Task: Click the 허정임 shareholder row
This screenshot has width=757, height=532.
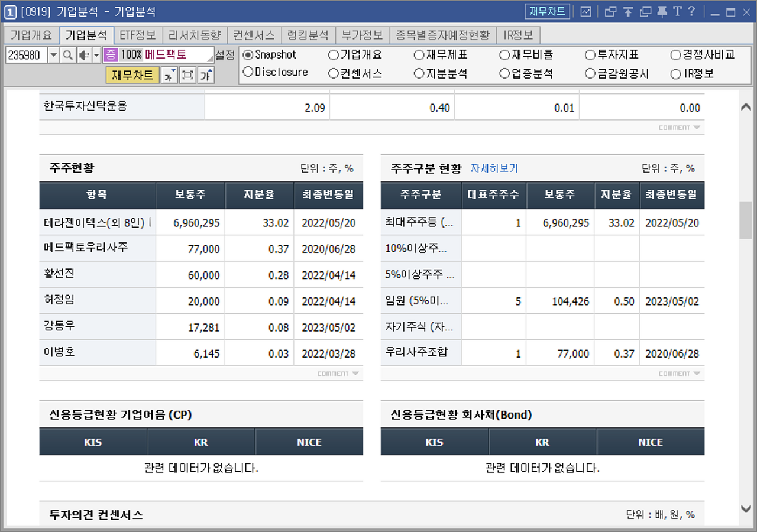Action: (x=201, y=300)
